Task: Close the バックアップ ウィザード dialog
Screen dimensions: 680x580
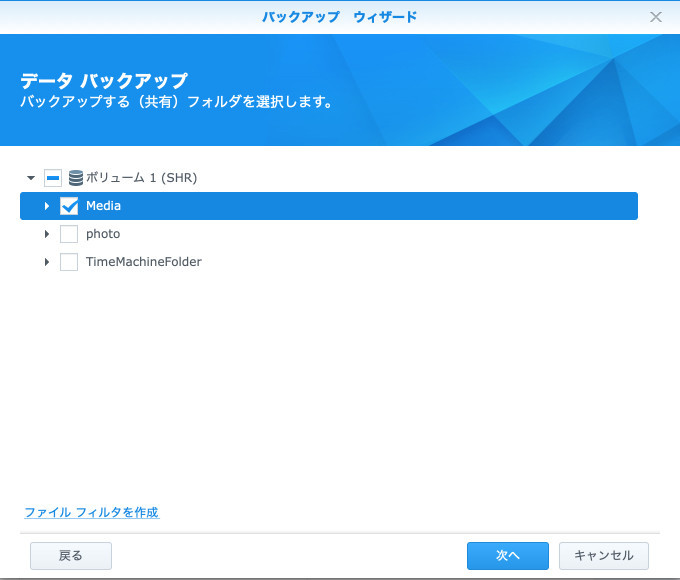Action: click(656, 17)
